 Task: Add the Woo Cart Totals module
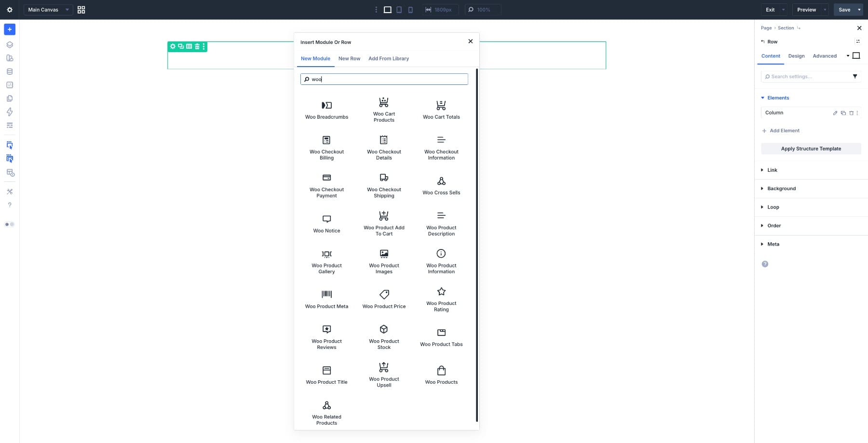(x=441, y=110)
